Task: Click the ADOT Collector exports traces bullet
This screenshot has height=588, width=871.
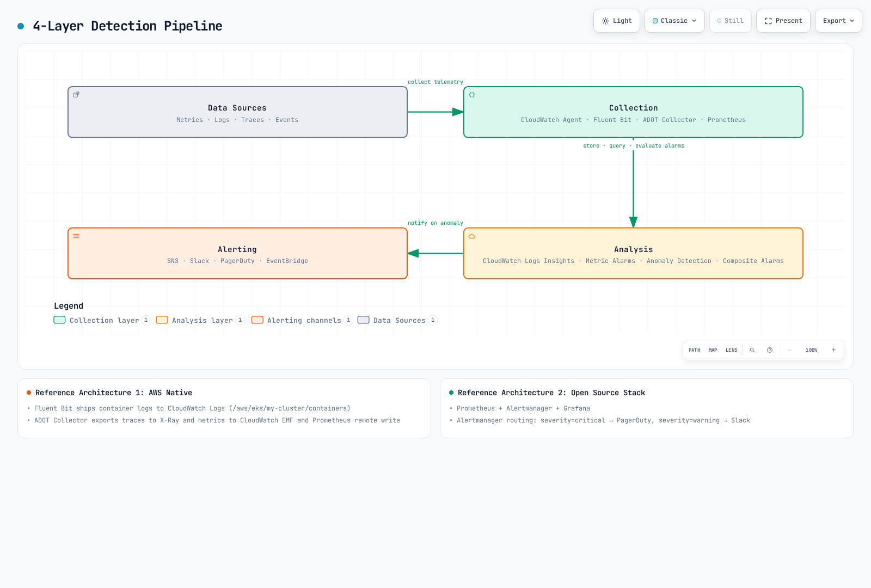Action: tap(217, 420)
